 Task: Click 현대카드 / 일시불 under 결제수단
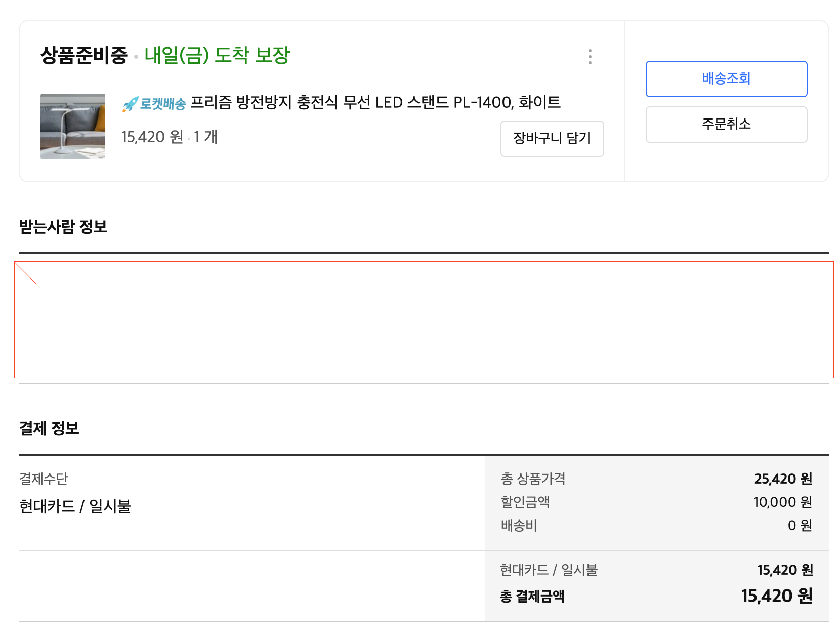75,506
